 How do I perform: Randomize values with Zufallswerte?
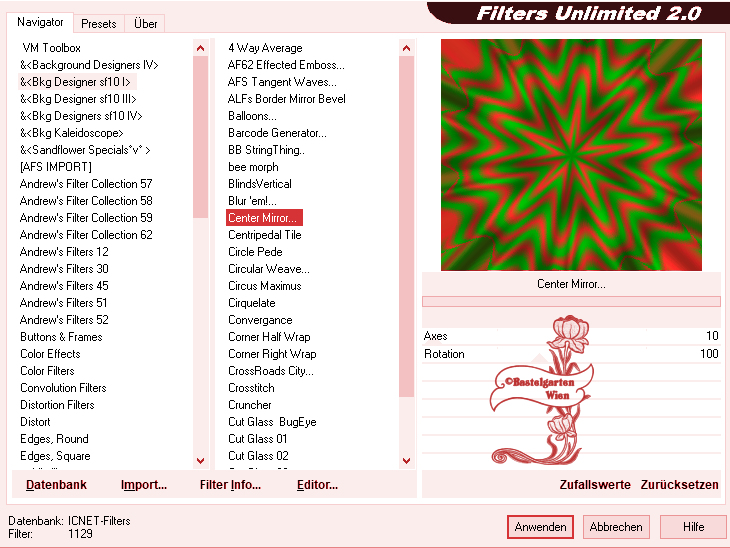[x=595, y=485]
